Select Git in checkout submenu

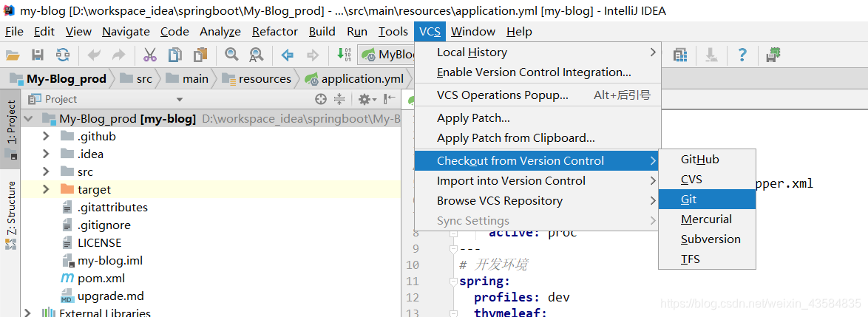(707, 200)
